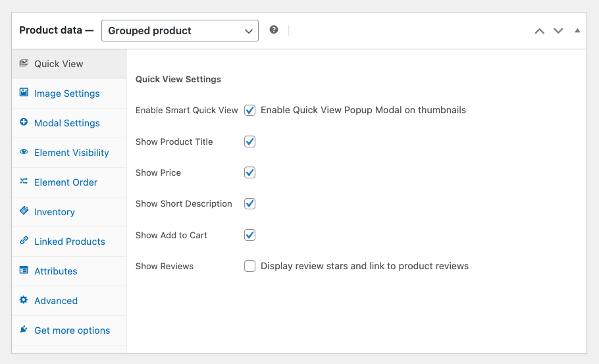The width and height of the screenshot is (599, 364).
Task: Move Product data panel down
Action: pos(558,31)
